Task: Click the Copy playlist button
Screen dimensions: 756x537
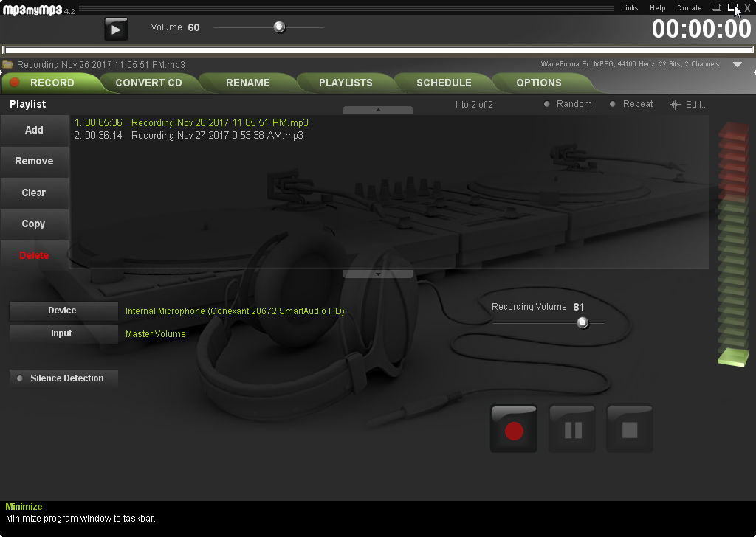Action: pos(34,224)
